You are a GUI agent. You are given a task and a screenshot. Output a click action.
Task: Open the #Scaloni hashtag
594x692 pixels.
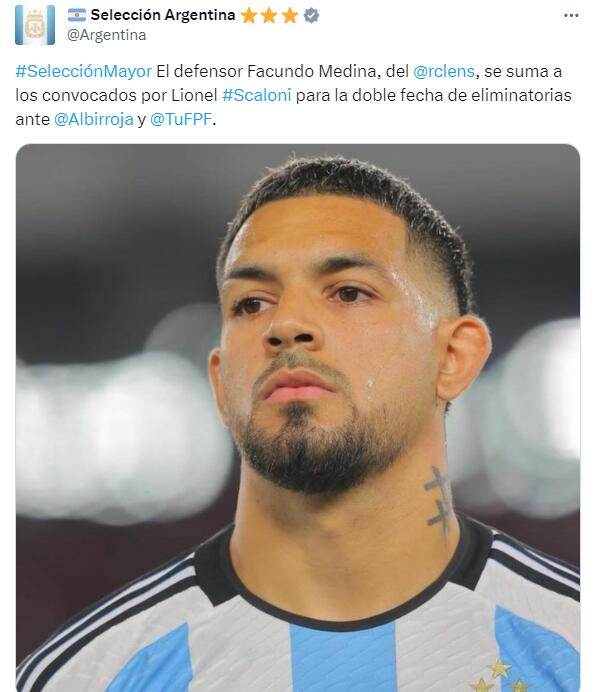(x=256, y=95)
